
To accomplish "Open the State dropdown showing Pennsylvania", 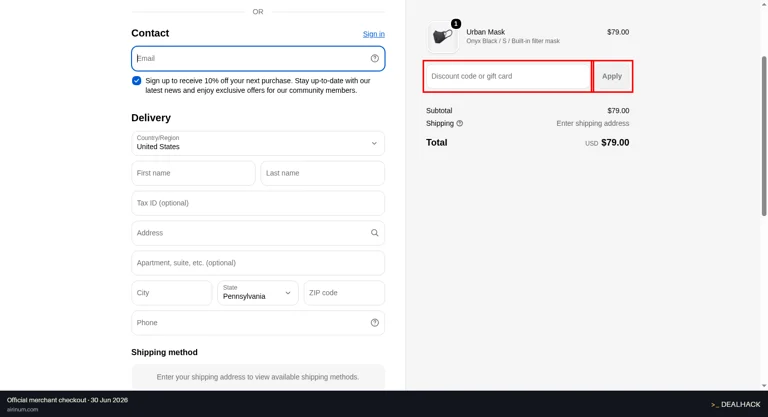I will pos(258,293).
